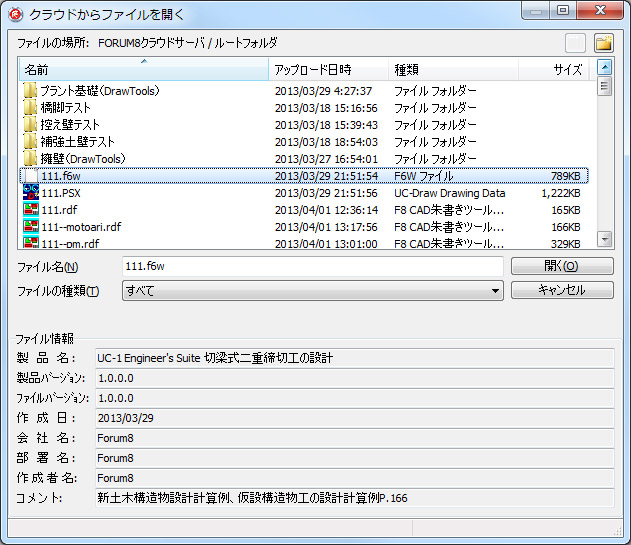
Task: Click the folder icon for 橋脚テスト
Action: (x=30, y=107)
